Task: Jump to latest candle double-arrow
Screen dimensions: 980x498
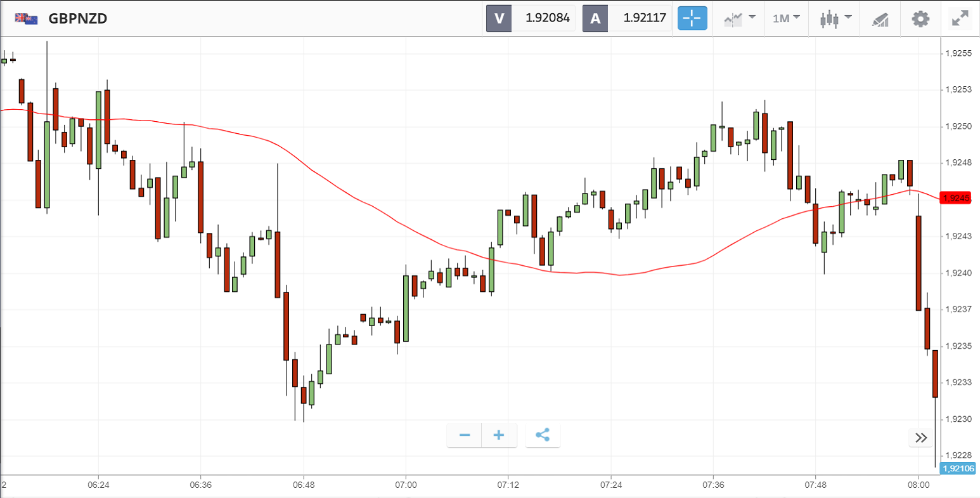Action: click(921, 438)
